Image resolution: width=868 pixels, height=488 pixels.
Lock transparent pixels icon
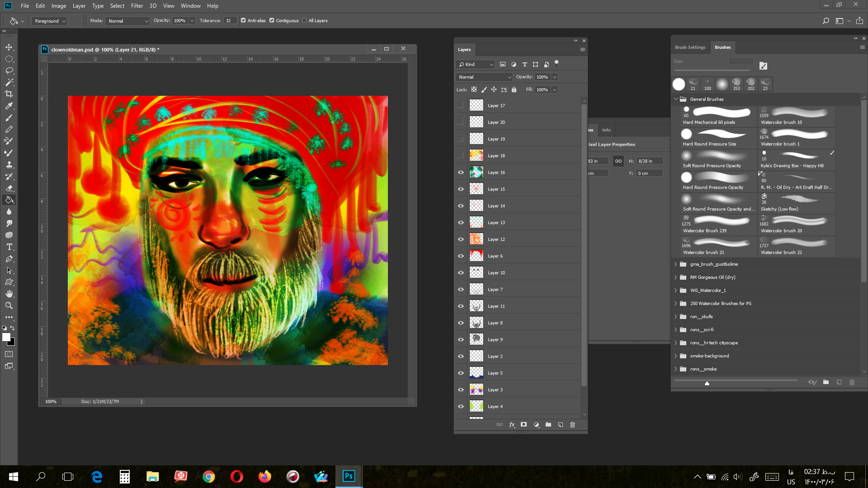click(474, 89)
